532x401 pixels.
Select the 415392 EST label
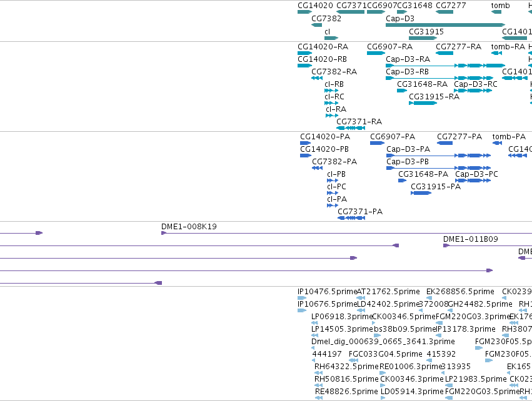(441, 354)
